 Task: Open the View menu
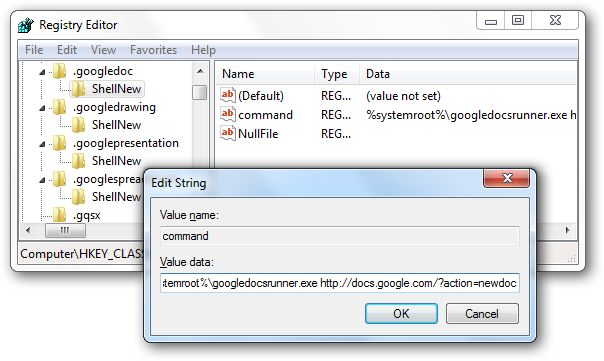103,50
